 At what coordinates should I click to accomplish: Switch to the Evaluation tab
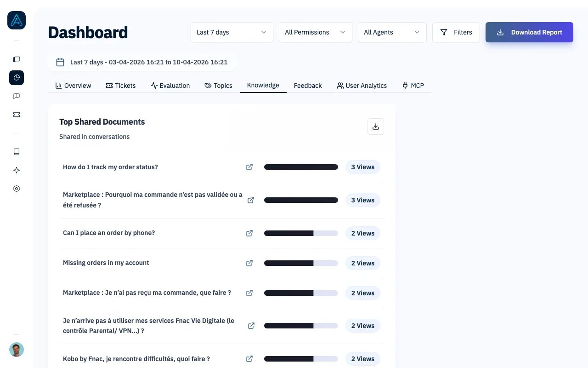[x=170, y=86]
